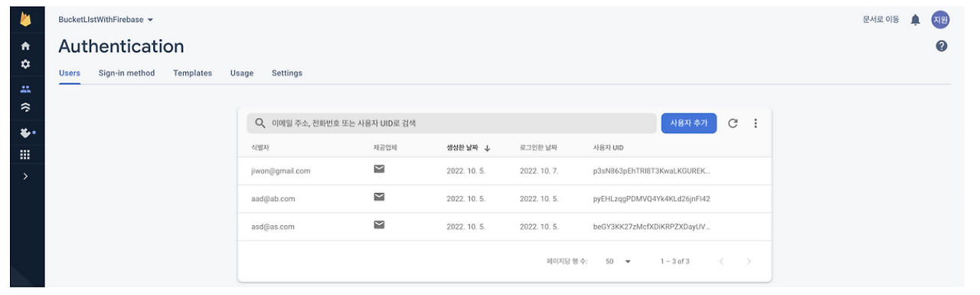
Task: Open rows per page 50 dropdown
Action: 618,261
